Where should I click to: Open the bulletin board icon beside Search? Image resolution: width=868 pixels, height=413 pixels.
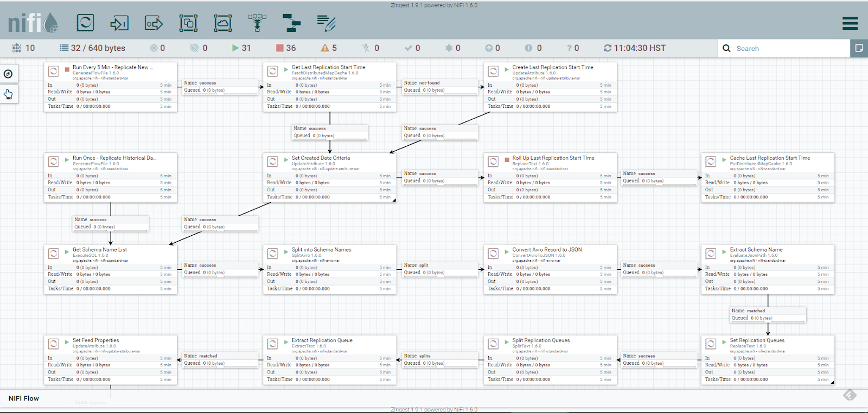pos(859,48)
